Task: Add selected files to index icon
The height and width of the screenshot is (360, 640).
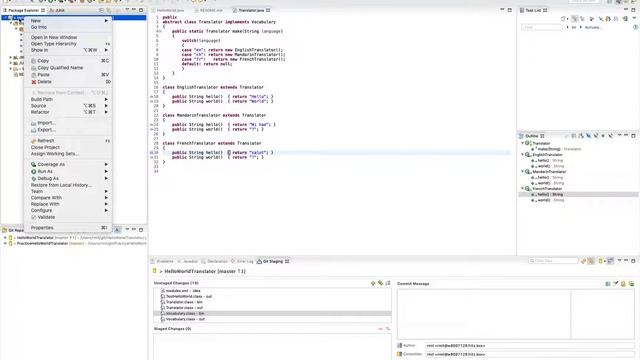Action: point(373,283)
